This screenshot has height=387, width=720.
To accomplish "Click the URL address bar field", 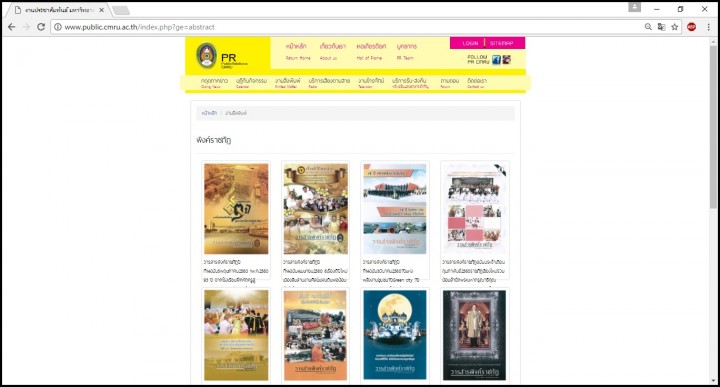I will 349,27.
